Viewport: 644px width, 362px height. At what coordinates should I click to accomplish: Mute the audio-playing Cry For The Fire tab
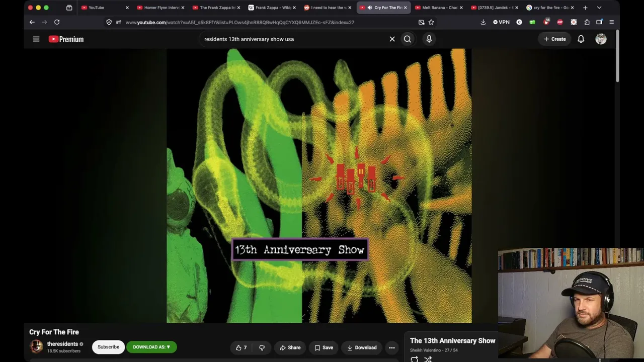[369, 8]
